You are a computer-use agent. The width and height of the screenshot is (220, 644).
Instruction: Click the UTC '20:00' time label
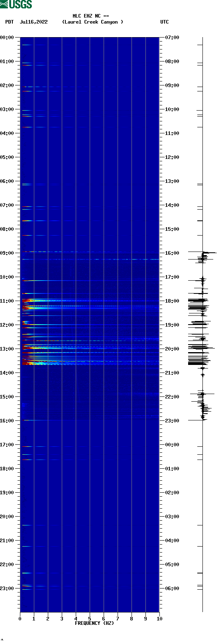172,349
